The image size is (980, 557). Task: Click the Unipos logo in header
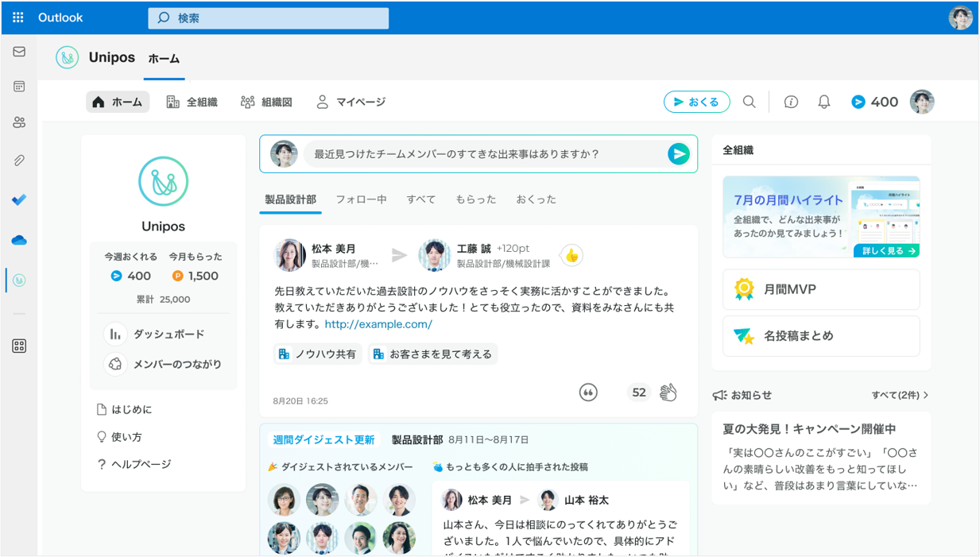(68, 57)
